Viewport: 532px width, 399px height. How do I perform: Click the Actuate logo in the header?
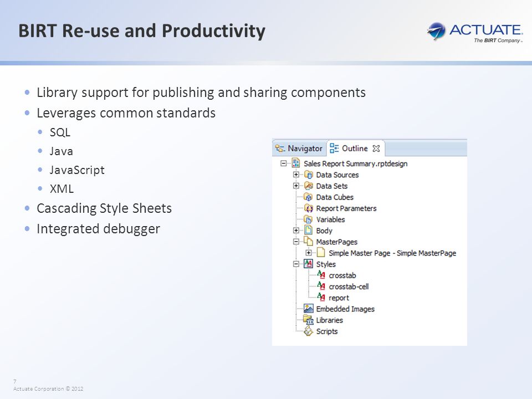tap(475, 32)
